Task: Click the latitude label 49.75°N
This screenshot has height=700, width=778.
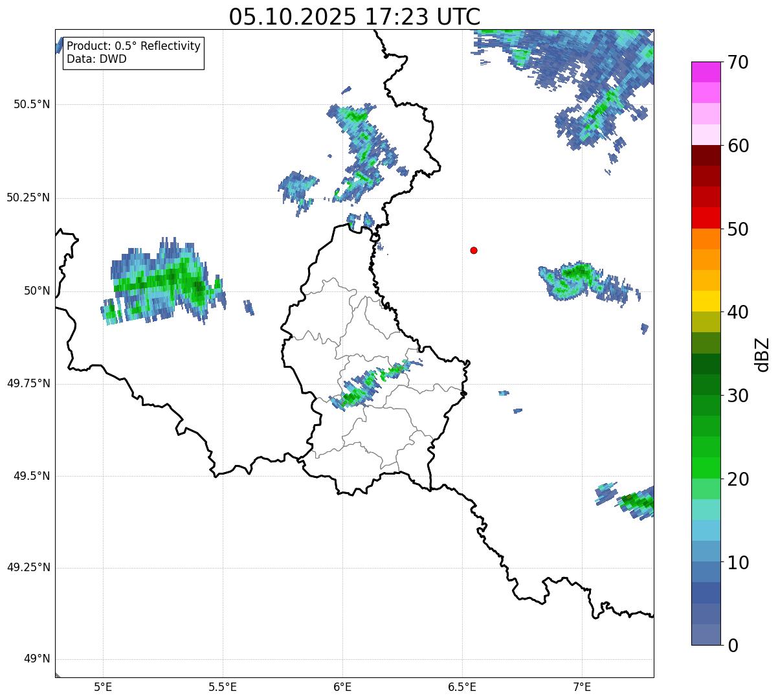Action: (28, 383)
